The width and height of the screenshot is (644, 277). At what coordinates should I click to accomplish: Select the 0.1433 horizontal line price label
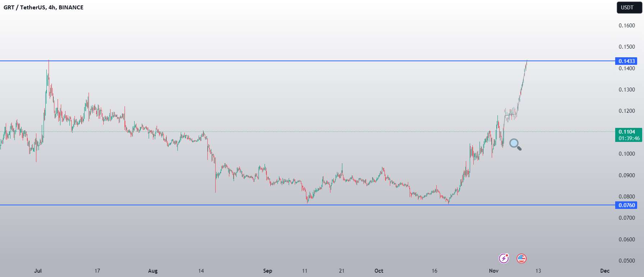click(x=626, y=61)
